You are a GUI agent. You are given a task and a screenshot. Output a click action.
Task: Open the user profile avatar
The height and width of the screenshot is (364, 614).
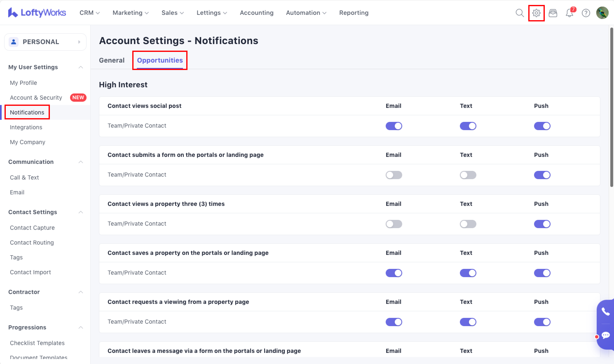(x=602, y=13)
